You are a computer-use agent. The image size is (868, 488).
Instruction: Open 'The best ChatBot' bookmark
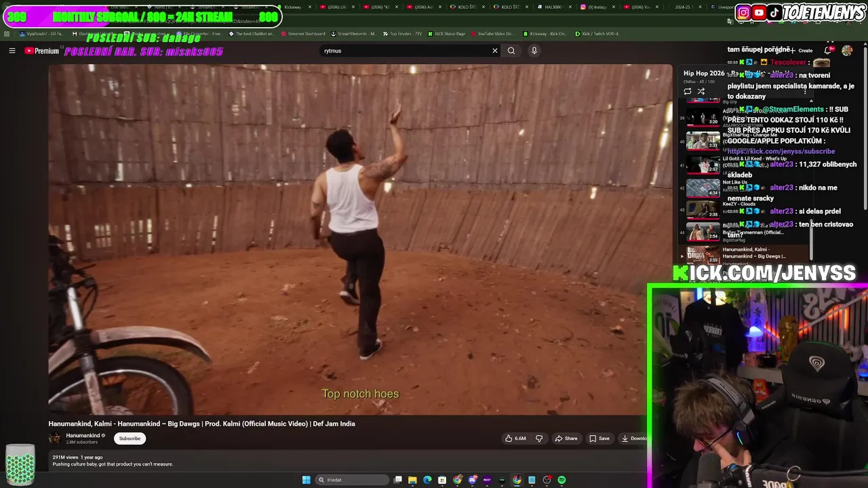click(x=252, y=34)
